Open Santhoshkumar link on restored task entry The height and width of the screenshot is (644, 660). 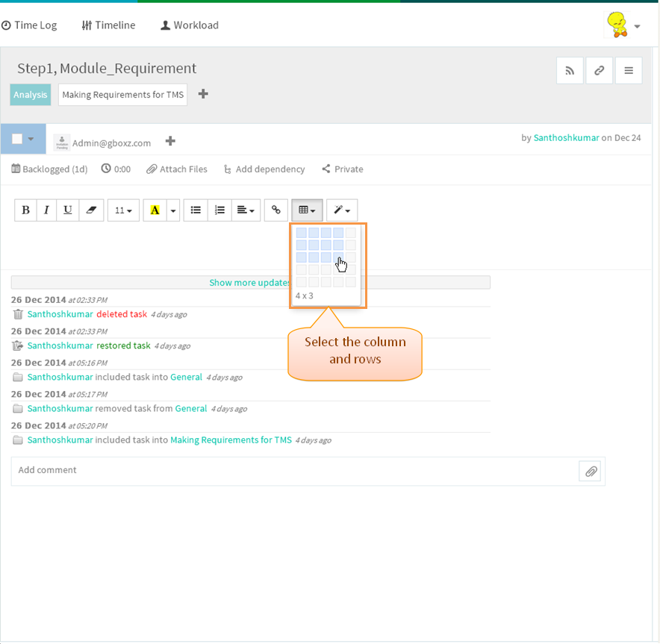coord(60,346)
